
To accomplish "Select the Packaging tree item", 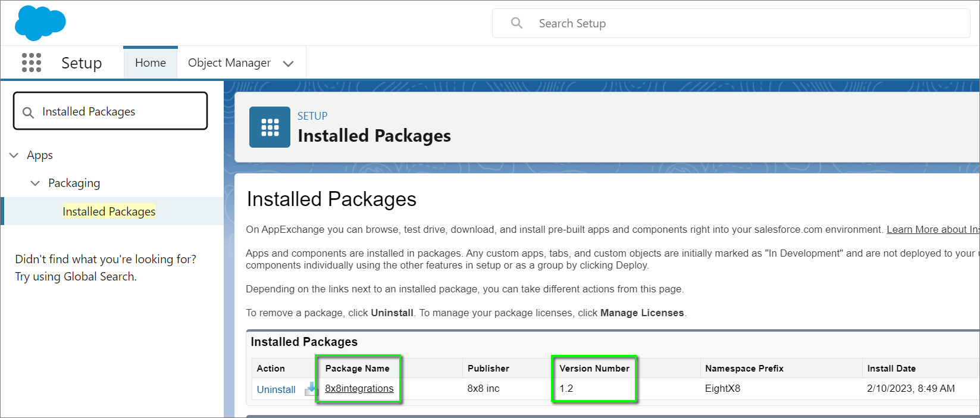I will pos(74,183).
